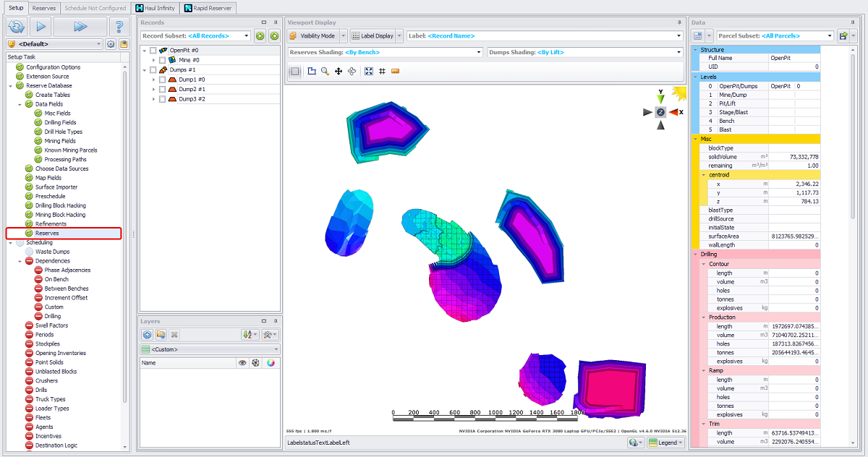This screenshot has width=868, height=457.
Task: Click the Visibility Mode button
Action: click(x=312, y=35)
